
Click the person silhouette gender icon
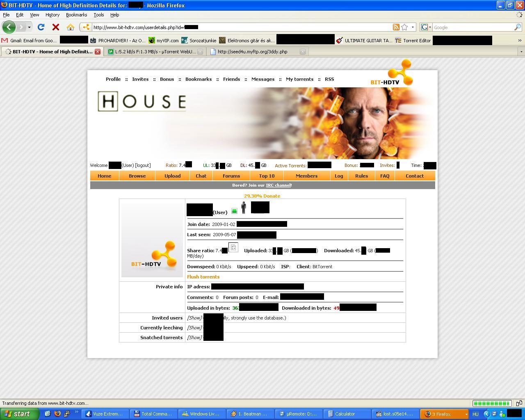pyautogui.click(x=244, y=208)
